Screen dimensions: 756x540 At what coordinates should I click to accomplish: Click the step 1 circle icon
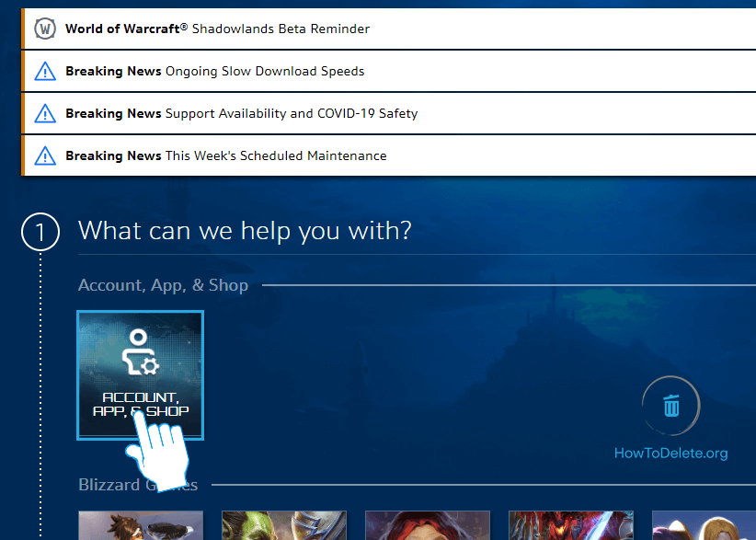click(40, 233)
